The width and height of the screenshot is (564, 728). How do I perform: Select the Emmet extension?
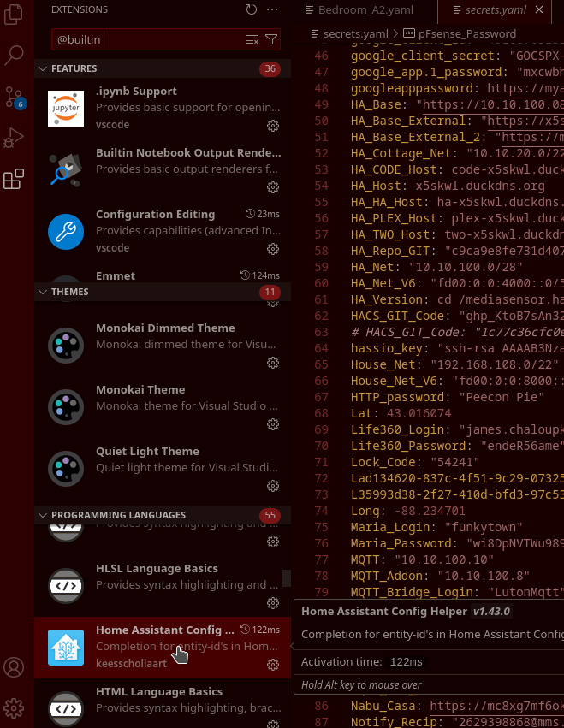[x=163, y=273]
